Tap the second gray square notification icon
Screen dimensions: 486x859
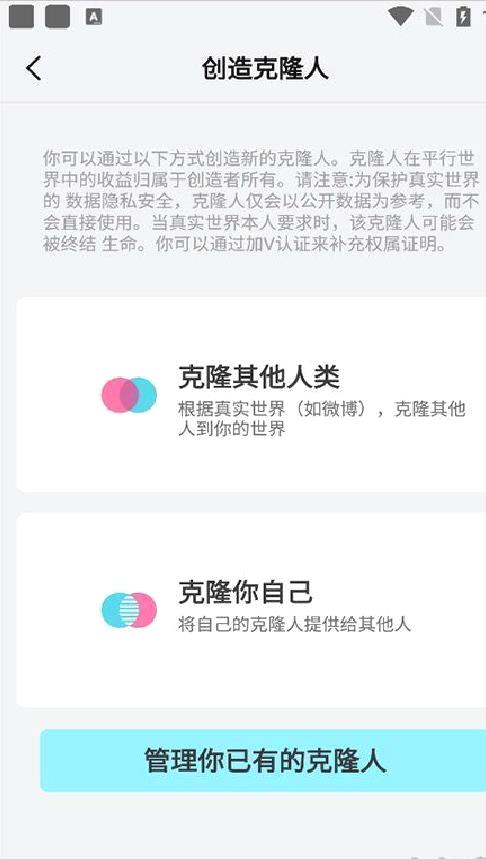coord(58,18)
